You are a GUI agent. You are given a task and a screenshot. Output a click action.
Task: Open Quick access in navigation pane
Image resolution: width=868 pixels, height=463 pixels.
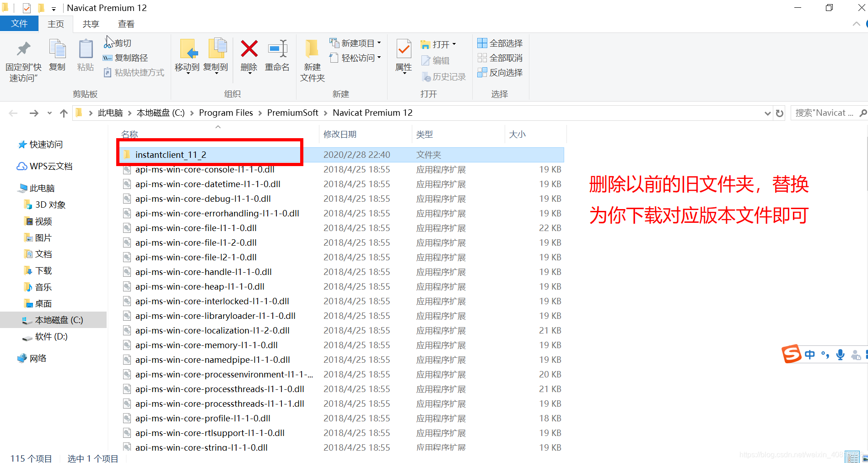click(x=40, y=145)
